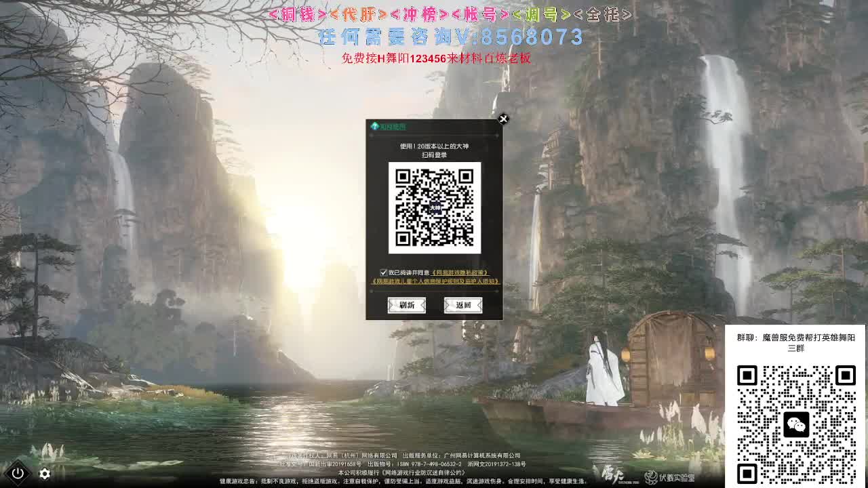The height and width of the screenshot is (488, 868).
Task: Click the 群聊：魔兽服免费帮打英雄舞阳三群 text
Action: 795,342
